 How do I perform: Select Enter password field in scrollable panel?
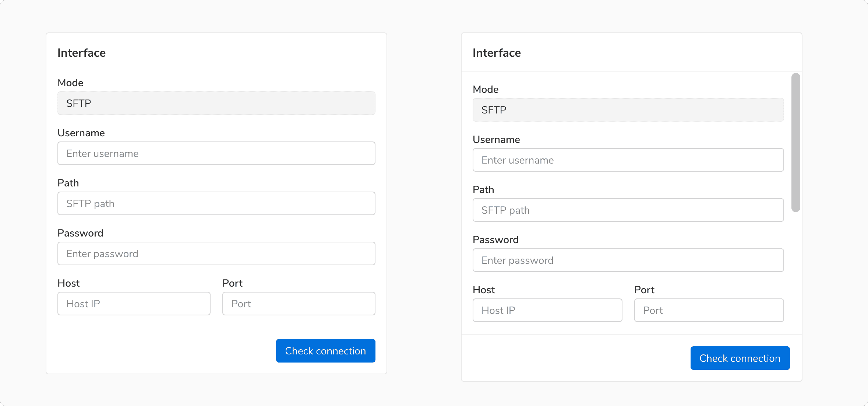(628, 260)
